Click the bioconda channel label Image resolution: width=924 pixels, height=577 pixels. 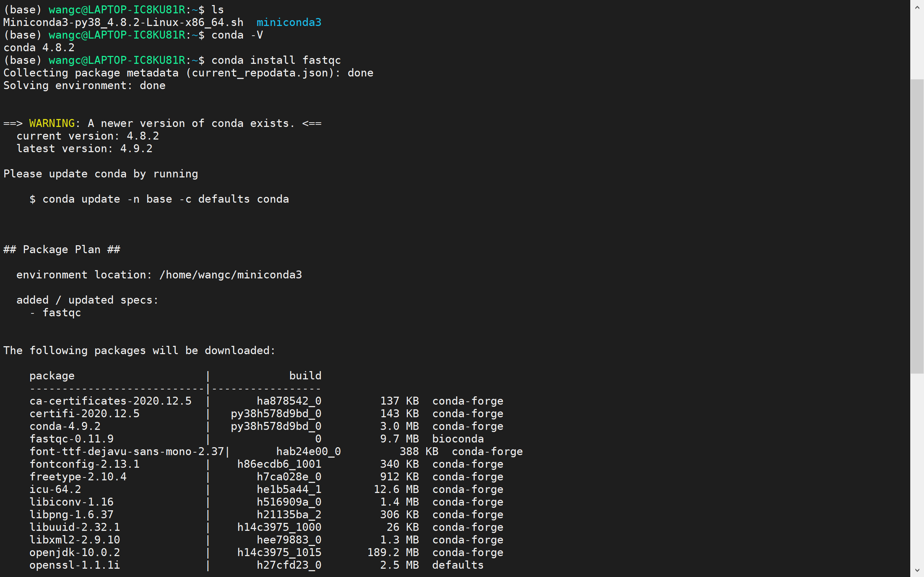[x=457, y=439]
